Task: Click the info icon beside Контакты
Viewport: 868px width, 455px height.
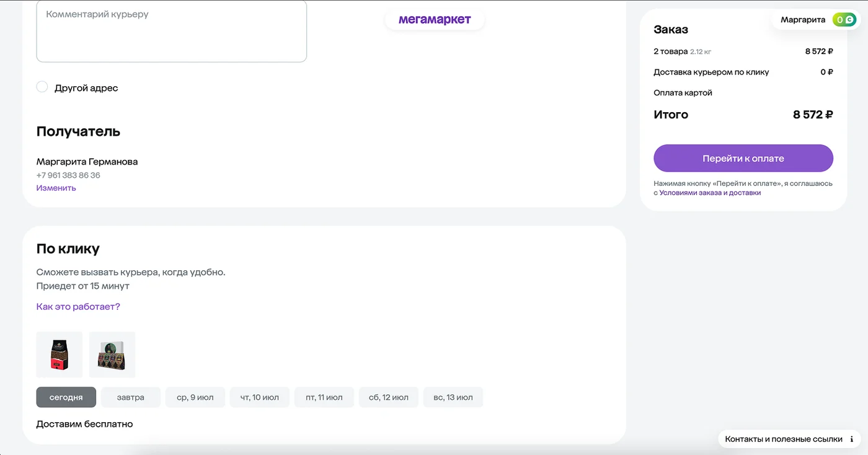Action: point(852,439)
